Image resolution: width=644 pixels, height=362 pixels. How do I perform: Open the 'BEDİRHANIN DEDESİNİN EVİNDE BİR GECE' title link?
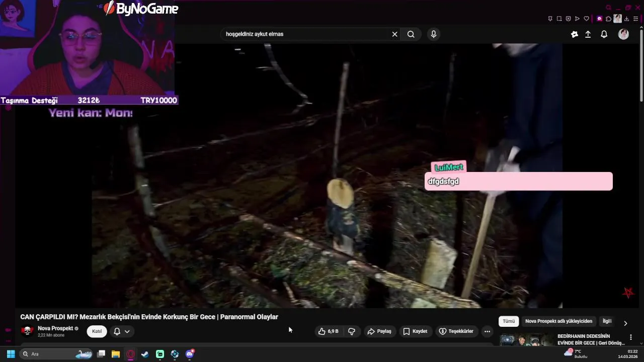coord(591,339)
